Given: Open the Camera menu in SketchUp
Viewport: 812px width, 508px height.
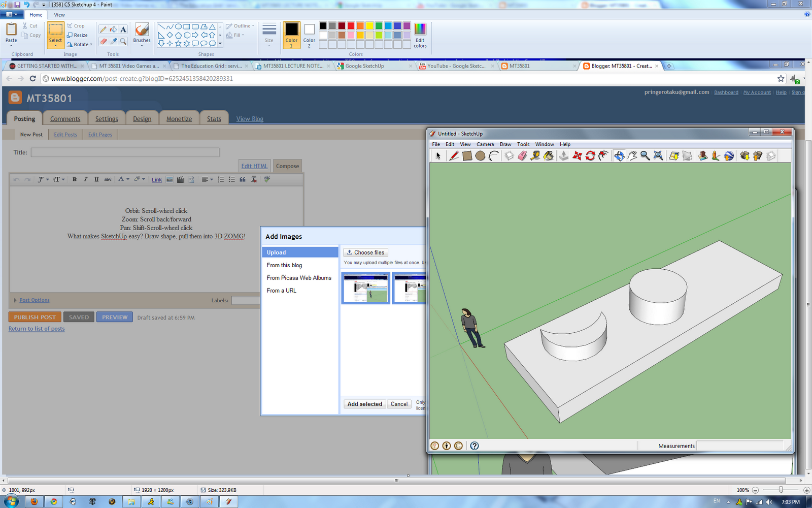Looking at the screenshot, I should (485, 144).
